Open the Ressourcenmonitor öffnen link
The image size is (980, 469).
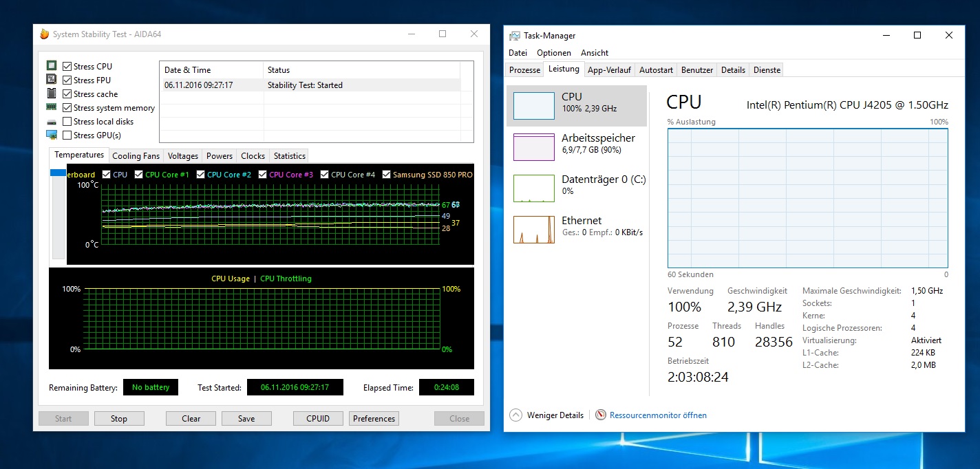click(658, 415)
